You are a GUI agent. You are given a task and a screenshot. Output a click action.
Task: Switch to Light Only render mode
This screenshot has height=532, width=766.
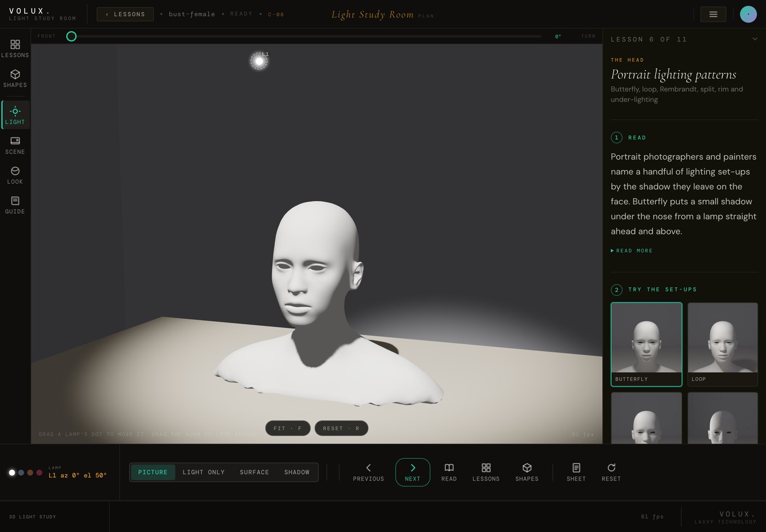tap(204, 472)
